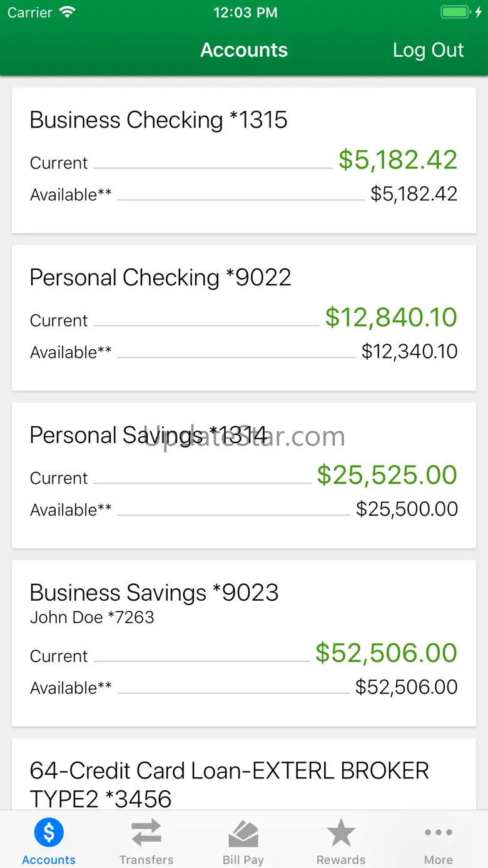
Task: Open Business Checking *1315 account
Action: point(159,120)
